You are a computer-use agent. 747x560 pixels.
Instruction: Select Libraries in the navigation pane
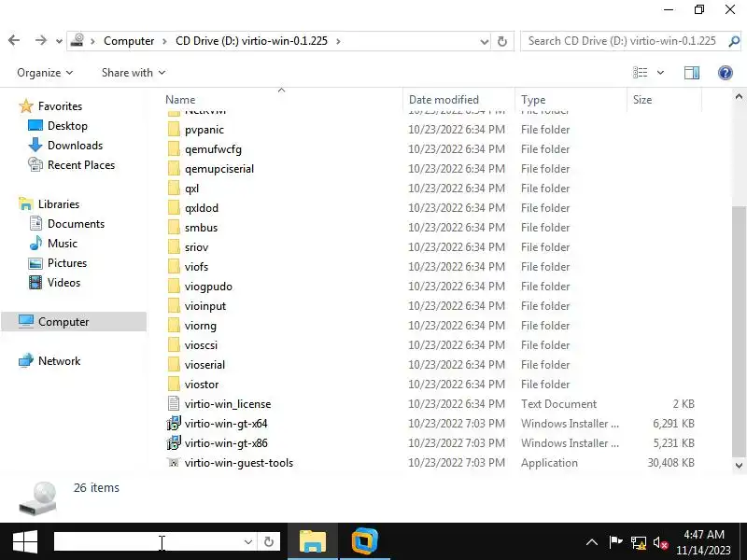pyautogui.click(x=49, y=203)
